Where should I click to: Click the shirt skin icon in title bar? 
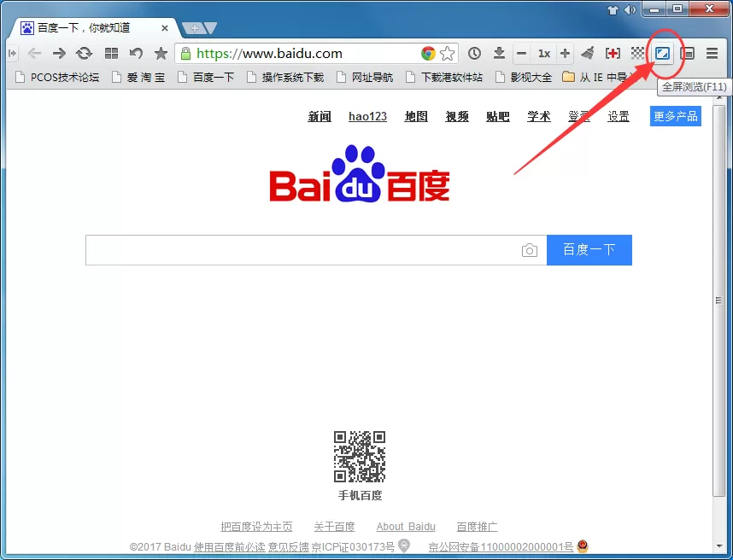click(x=613, y=9)
